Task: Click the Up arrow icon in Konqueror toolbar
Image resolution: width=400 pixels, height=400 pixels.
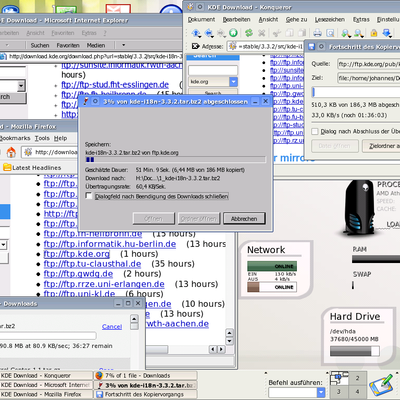Action: coord(196,33)
